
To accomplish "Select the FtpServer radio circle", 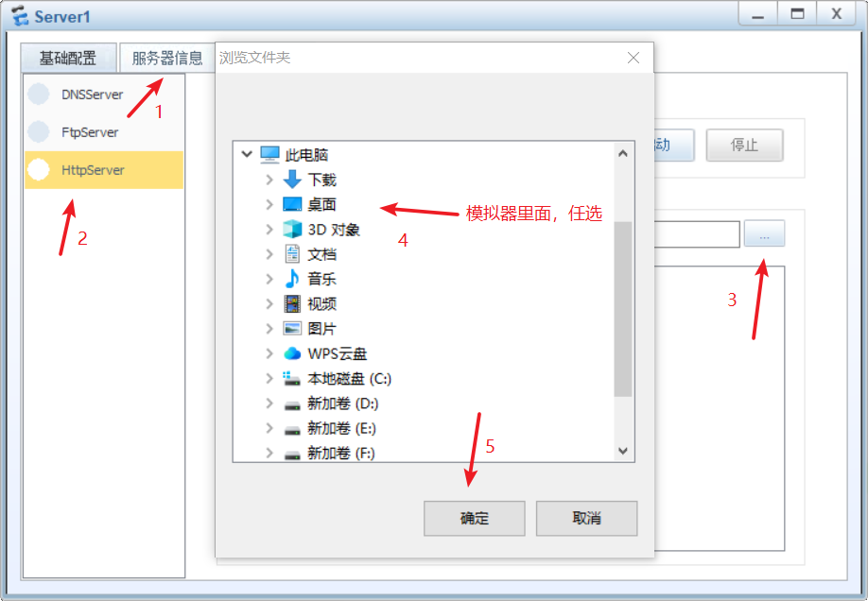I will (x=39, y=131).
